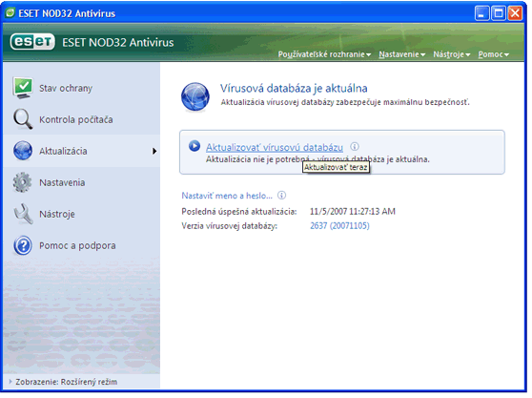Click the Pomoc a podpora question mark icon
532x398 pixels.
tap(23, 245)
